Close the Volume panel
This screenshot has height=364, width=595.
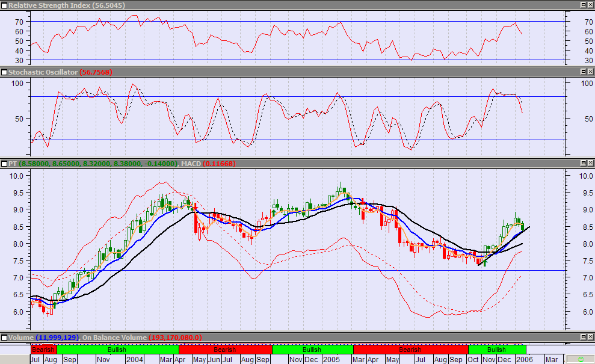point(590,338)
